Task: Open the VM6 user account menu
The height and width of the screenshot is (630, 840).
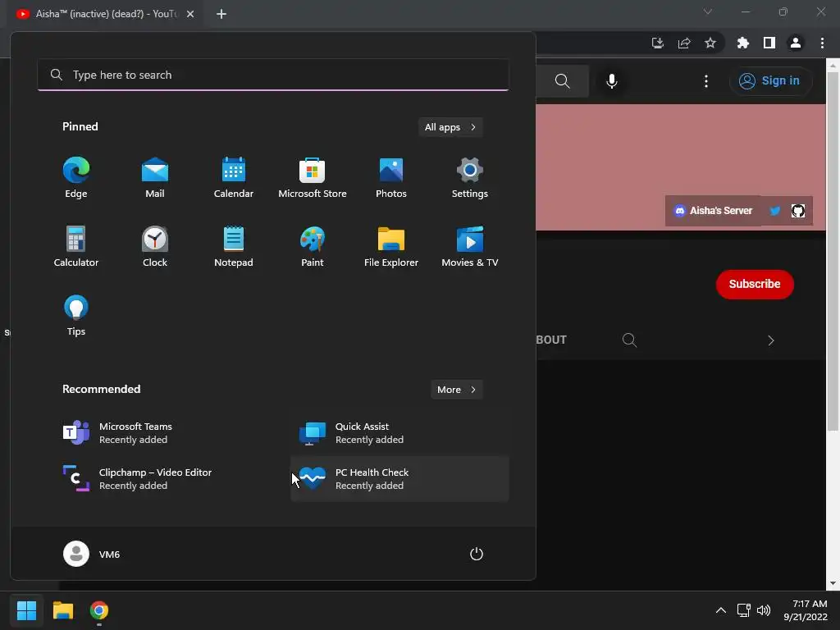Action: click(x=92, y=554)
